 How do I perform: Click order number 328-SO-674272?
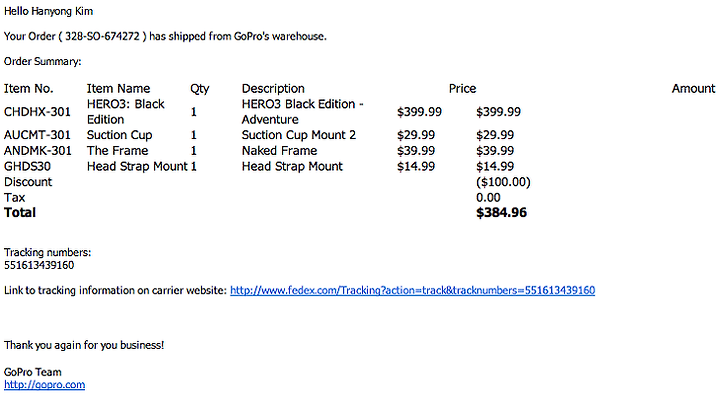tap(102, 36)
